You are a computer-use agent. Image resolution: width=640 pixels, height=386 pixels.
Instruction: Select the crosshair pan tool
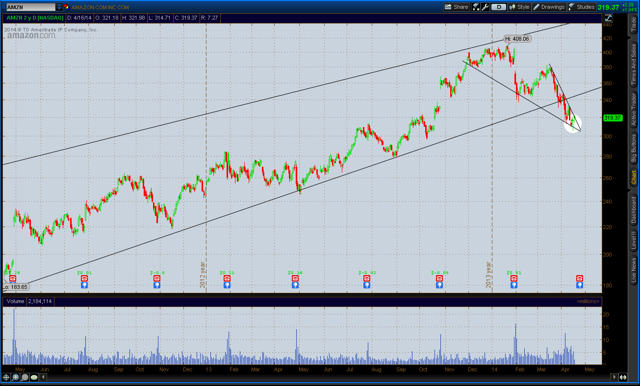point(7,377)
